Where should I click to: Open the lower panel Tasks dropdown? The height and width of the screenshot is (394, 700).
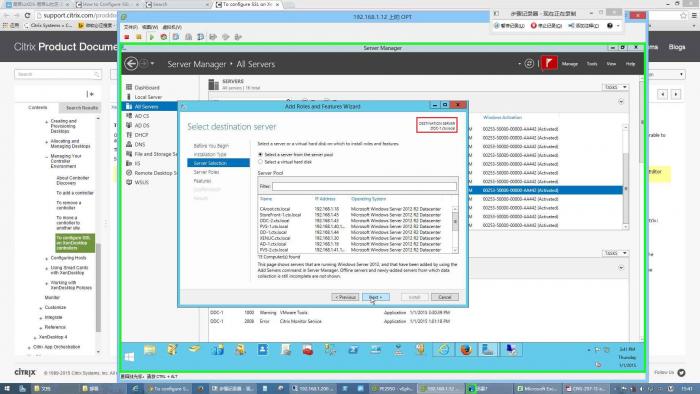pyautogui.click(x=616, y=253)
